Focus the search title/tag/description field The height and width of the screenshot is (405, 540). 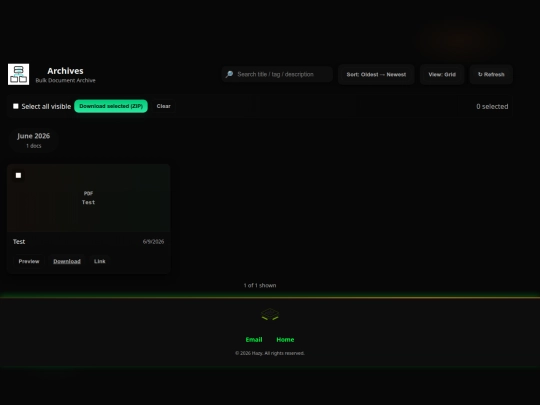[x=277, y=74]
